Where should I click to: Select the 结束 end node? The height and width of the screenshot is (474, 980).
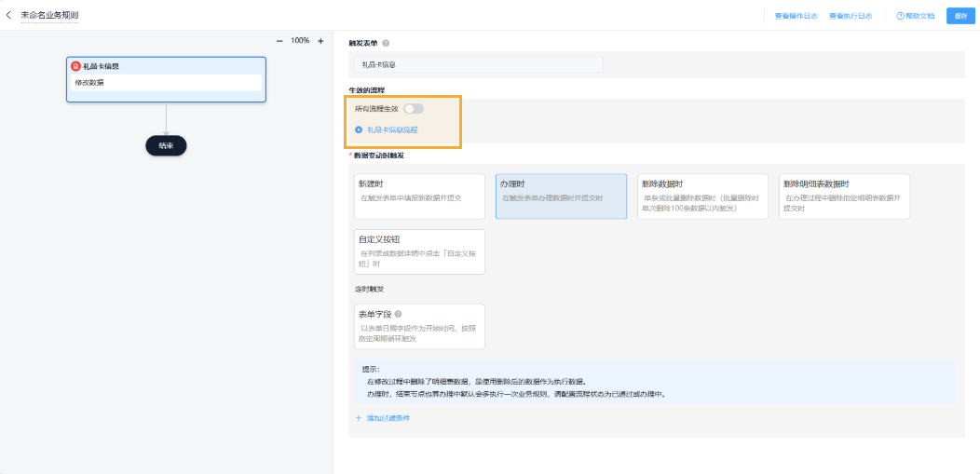point(166,145)
